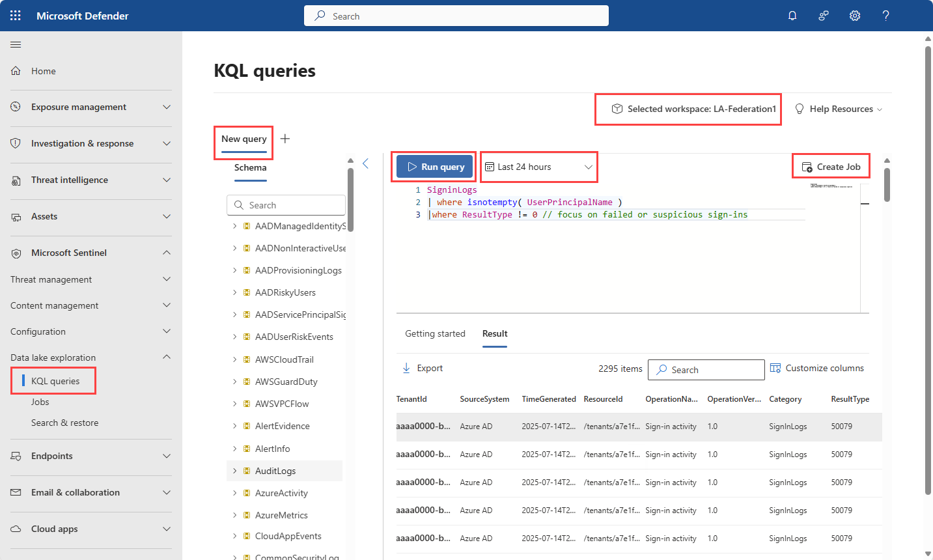Open the help question mark icon

coord(886,16)
